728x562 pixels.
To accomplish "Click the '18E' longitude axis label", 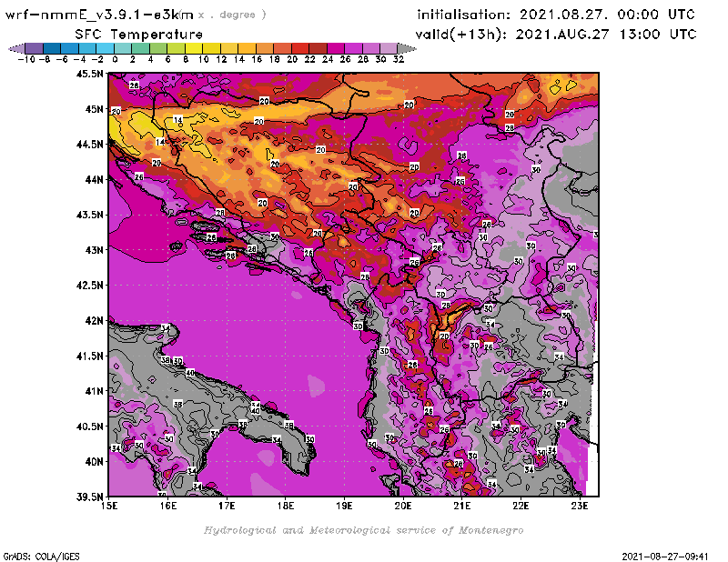I will pos(286,506).
